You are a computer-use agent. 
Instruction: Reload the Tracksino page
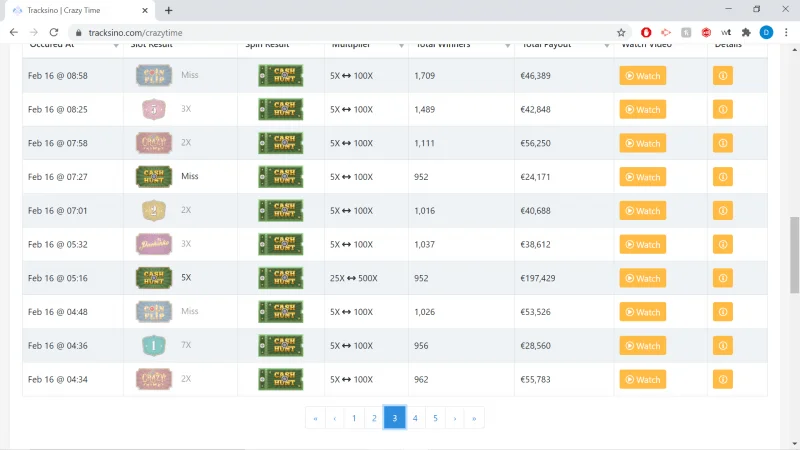54,32
